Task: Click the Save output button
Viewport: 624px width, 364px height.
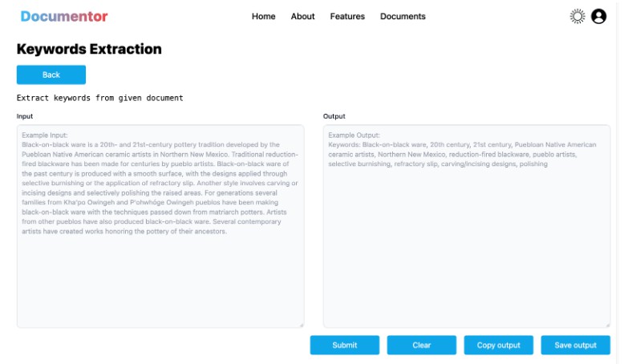Action: point(575,345)
